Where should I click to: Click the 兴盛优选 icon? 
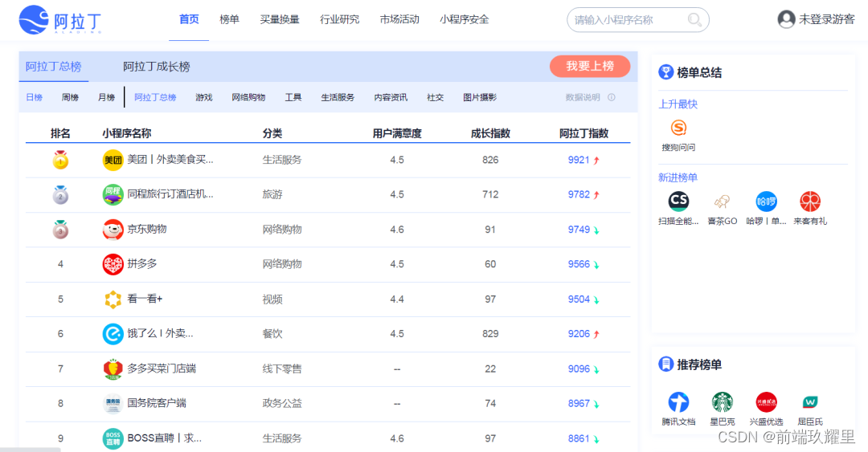[x=766, y=402]
